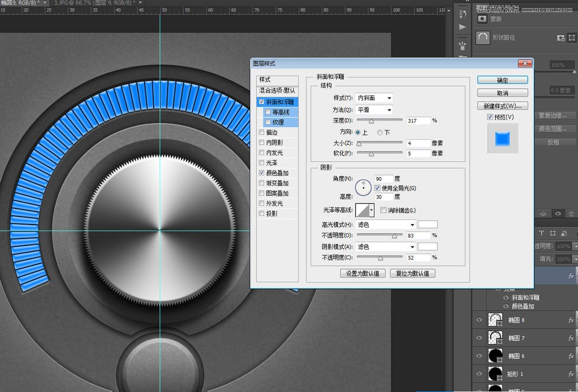Enable the 描边 (Stroke) style checkbox
Screen dimensions: 578x392
[262, 132]
